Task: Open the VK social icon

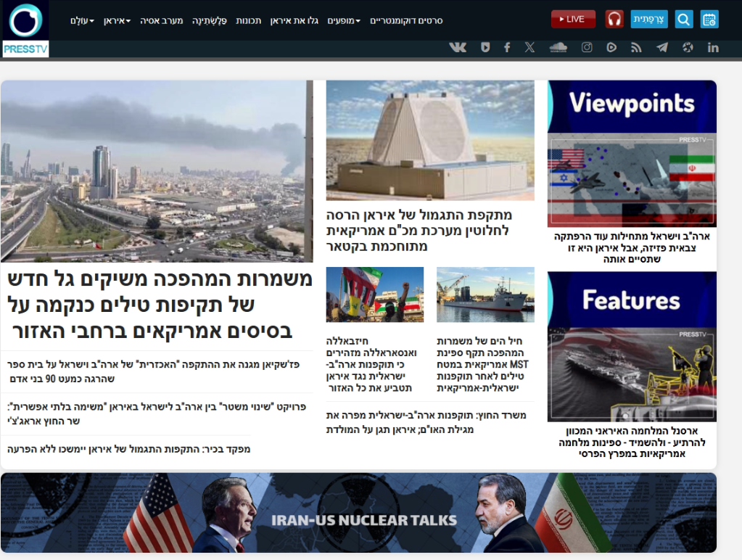Action: pyautogui.click(x=458, y=47)
